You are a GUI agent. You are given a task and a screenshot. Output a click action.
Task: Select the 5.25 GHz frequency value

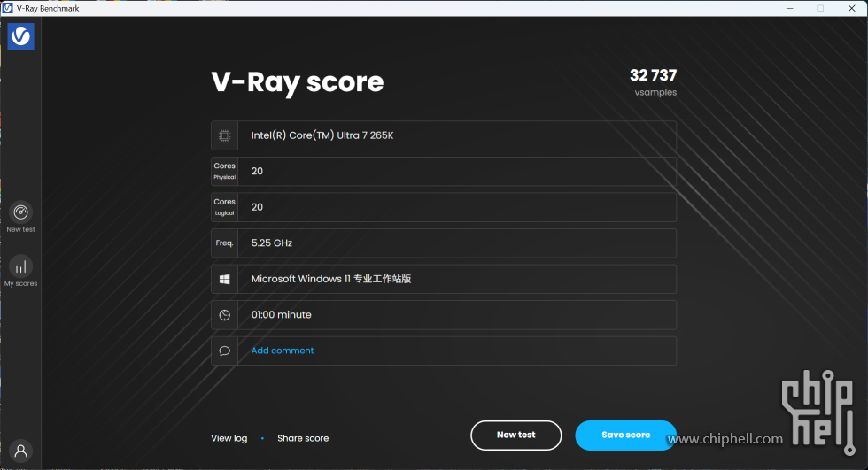point(272,243)
